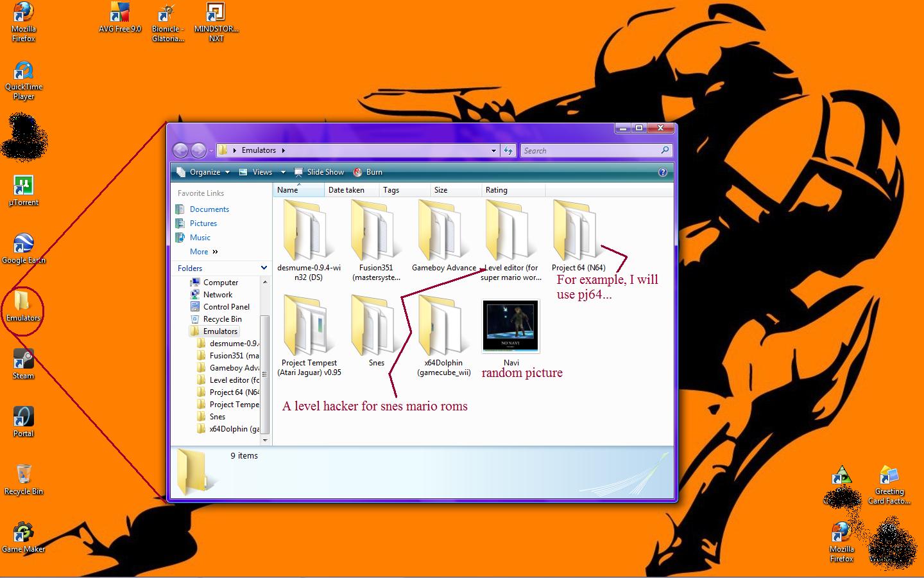924x578 pixels.
Task: Open the Bionicle Glatorian desktop shortcut
Action: (x=167, y=22)
